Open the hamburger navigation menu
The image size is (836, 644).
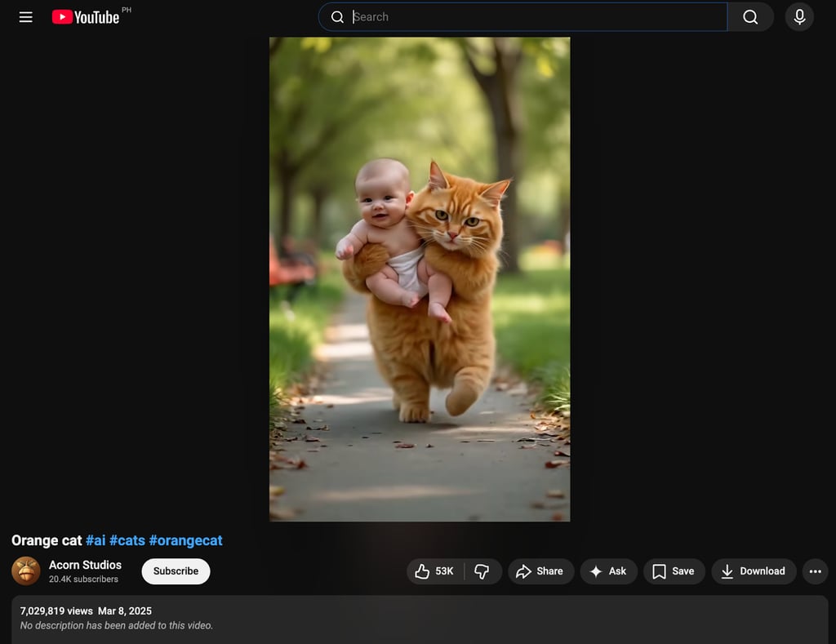pyautogui.click(x=25, y=16)
